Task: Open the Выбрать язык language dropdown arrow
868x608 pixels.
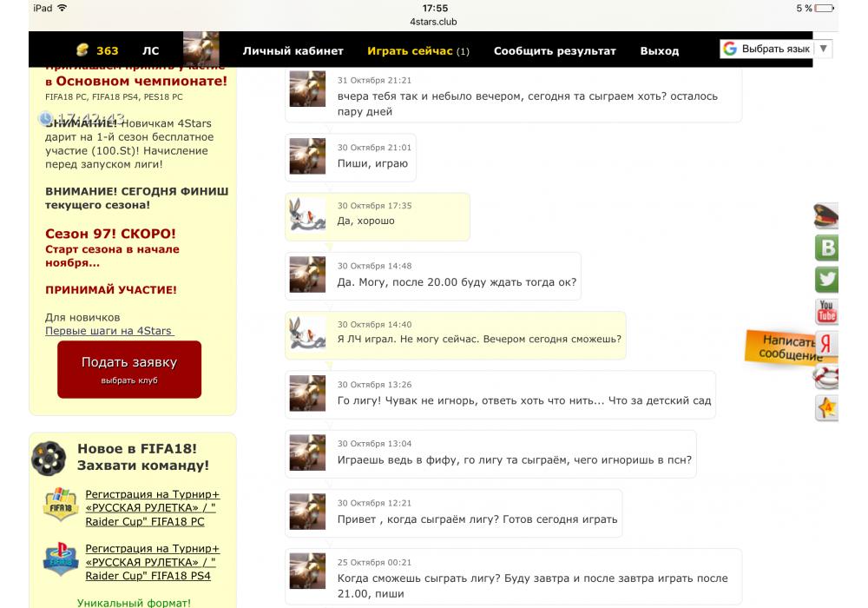Action: [823, 49]
